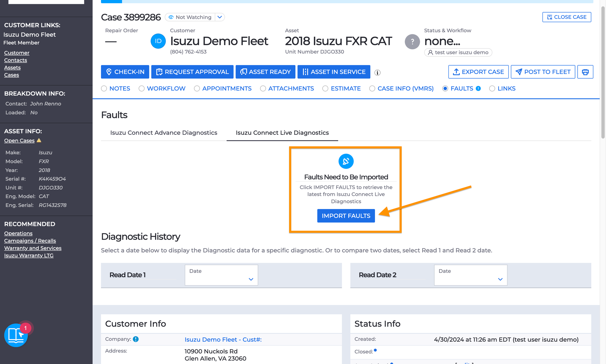Switch to Isuzu Connect Advance Diagnostics tab

click(x=163, y=133)
